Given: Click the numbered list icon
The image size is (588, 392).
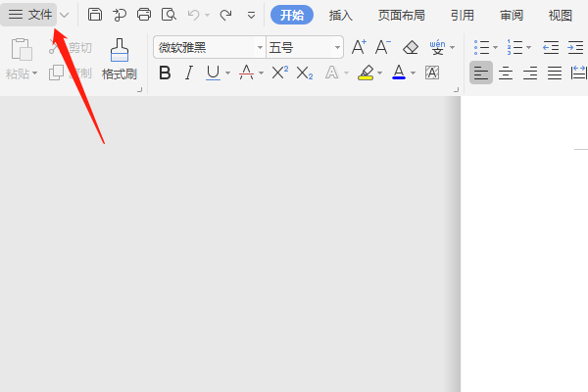Looking at the screenshot, I should tap(514, 47).
